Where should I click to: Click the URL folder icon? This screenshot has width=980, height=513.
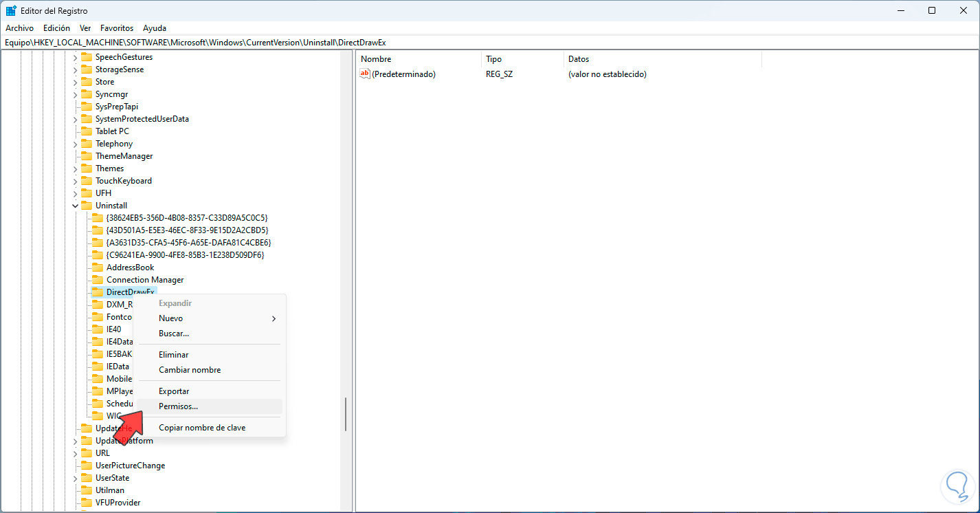[87, 453]
